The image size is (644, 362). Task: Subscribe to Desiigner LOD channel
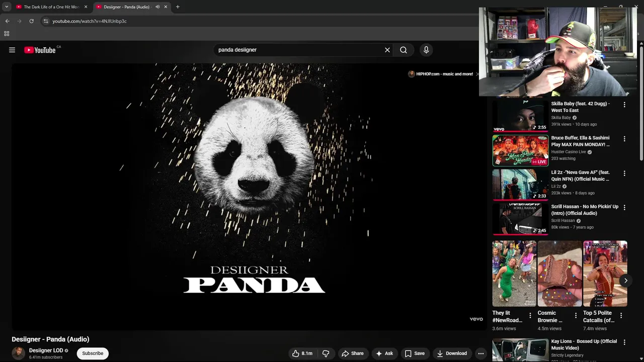[x=93, y=353]
